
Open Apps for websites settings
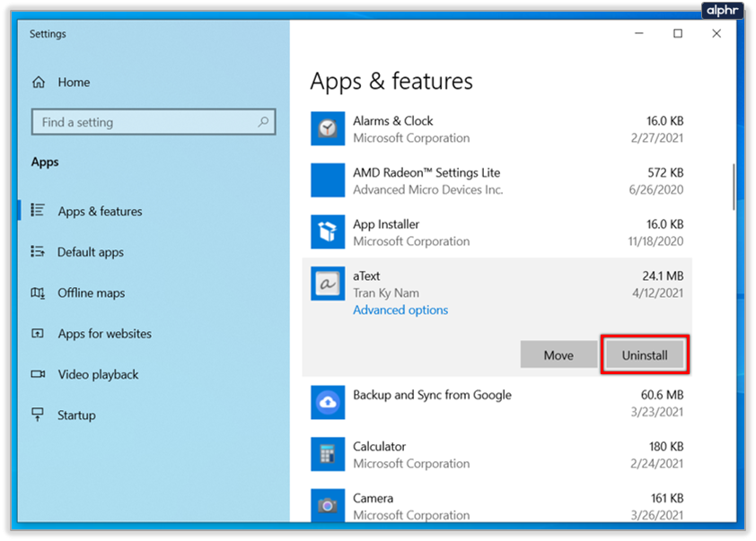point(105,334)
